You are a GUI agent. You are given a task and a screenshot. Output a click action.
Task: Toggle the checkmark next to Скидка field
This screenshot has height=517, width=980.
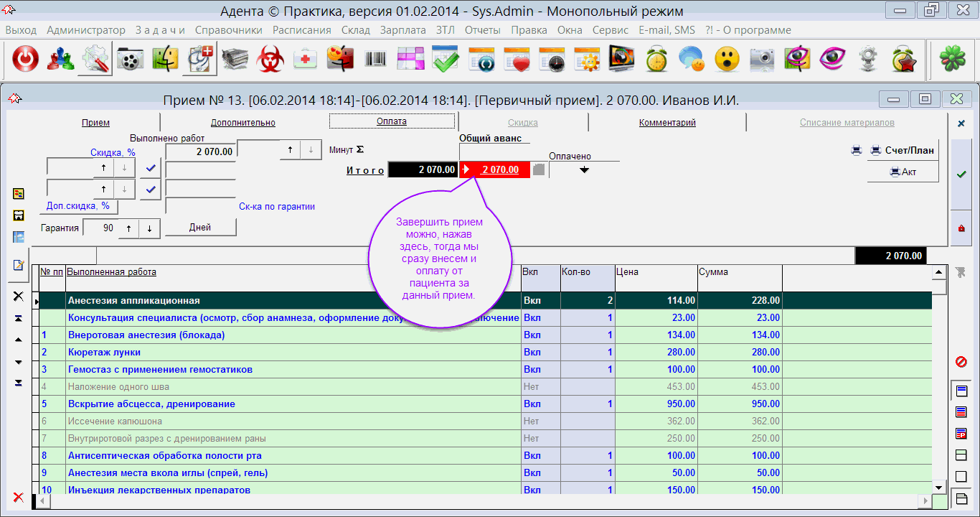(x=150, y=168)
